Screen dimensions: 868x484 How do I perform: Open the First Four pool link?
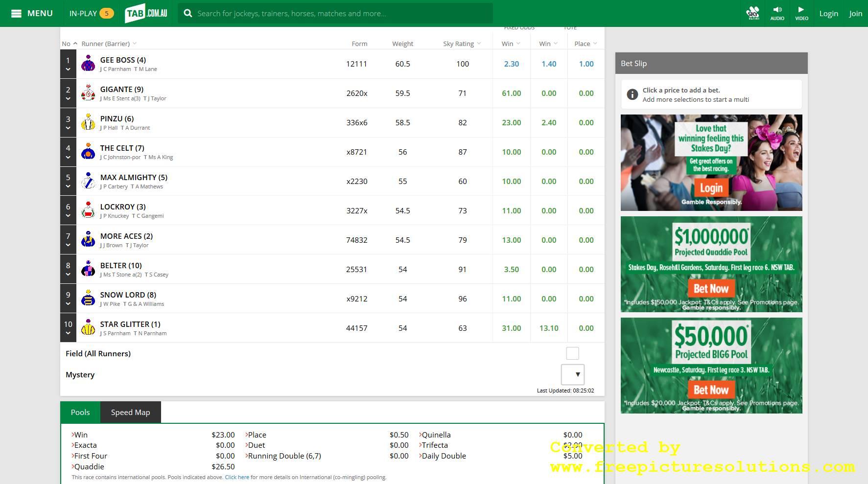tap(90, 456)
